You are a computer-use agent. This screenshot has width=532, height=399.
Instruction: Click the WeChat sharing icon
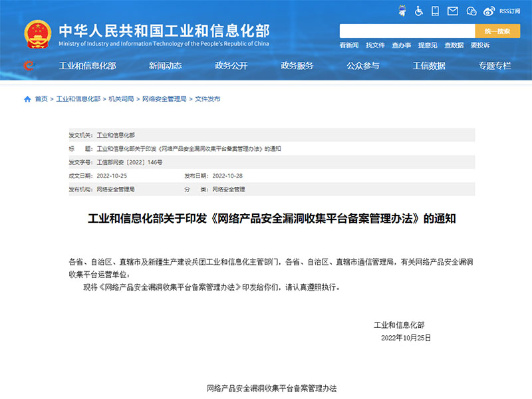pyautogui.click(x=470, y=9)
